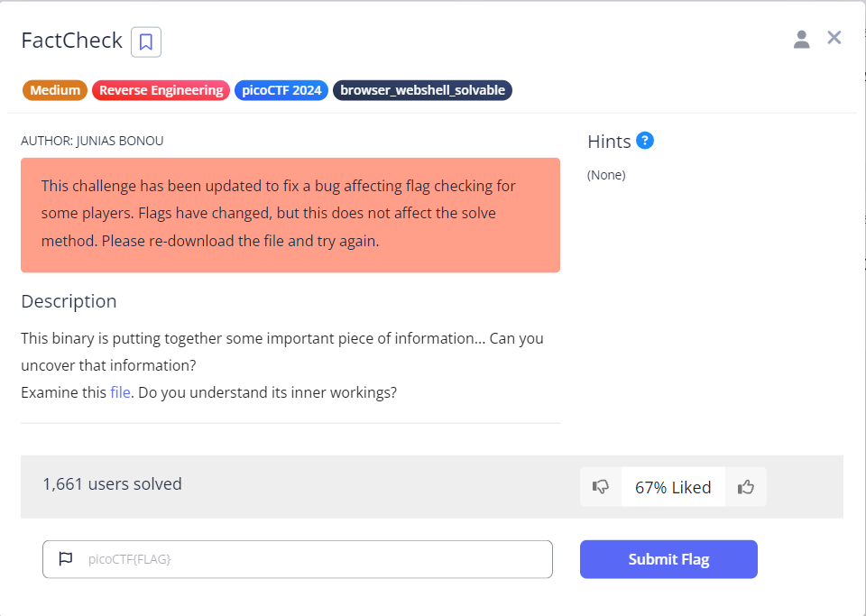This screenshot has height=616, width=866.
Task: Click the flag icon in input box
Action: click(66, 558)
